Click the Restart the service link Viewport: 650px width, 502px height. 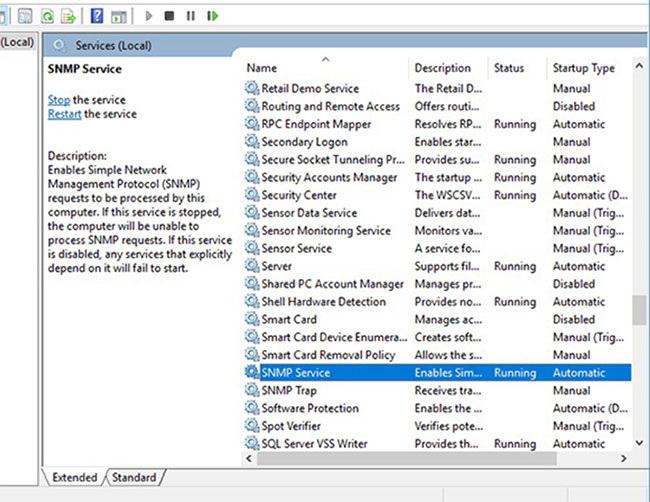pyautogui.click(x=64, y=114)
